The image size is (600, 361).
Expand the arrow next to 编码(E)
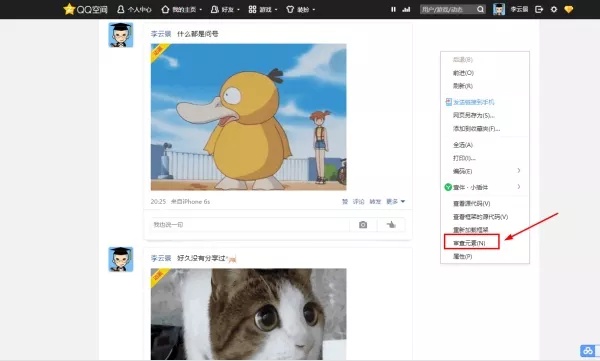coord(519,171)
